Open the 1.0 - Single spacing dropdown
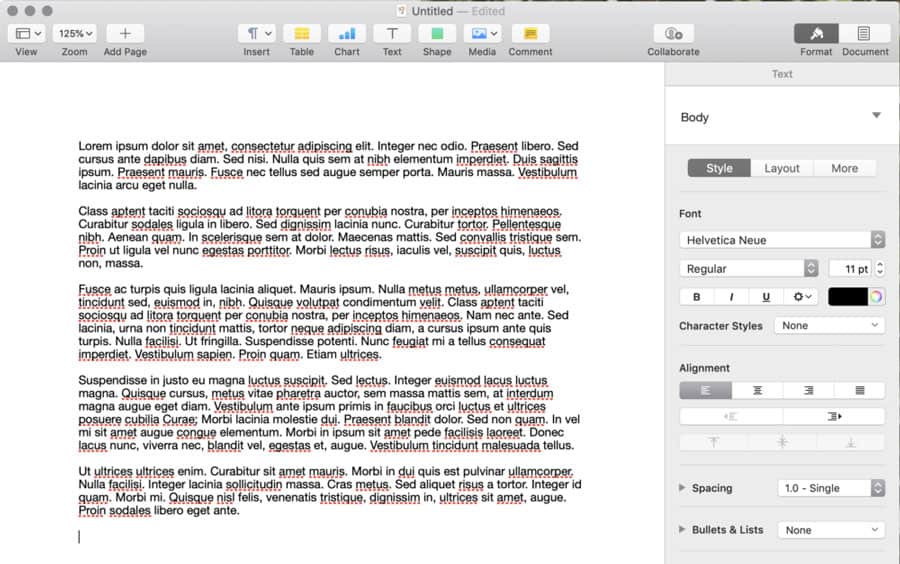Viewport: 900px width, 564px height. (x=831, y=488)
